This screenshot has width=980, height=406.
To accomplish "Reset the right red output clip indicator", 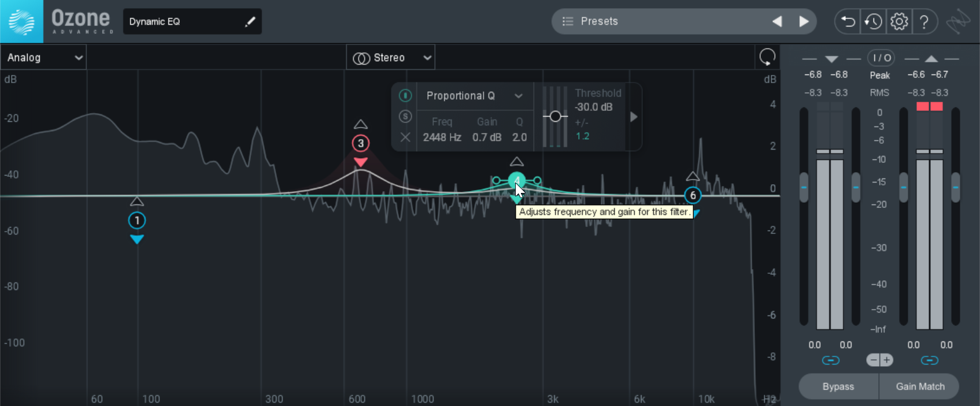I will [x=937, y=106].
